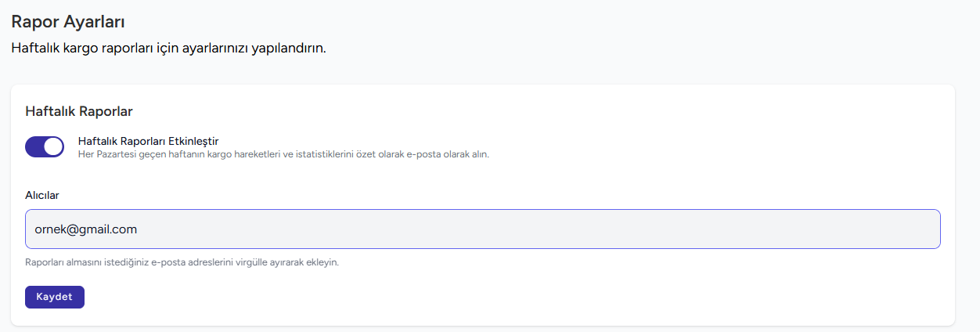The image size is (980, 332).
Task: Click the "Alıcılar" field label
Action: (42, 195)
